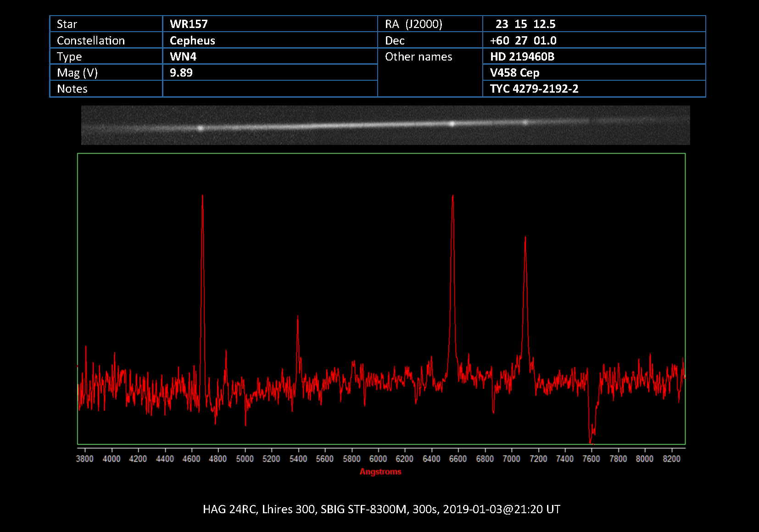Click the leftmost bright spot in spectrum strip
Screen dimensions: 759x532
pyautogui.click(x=200, y=128)
